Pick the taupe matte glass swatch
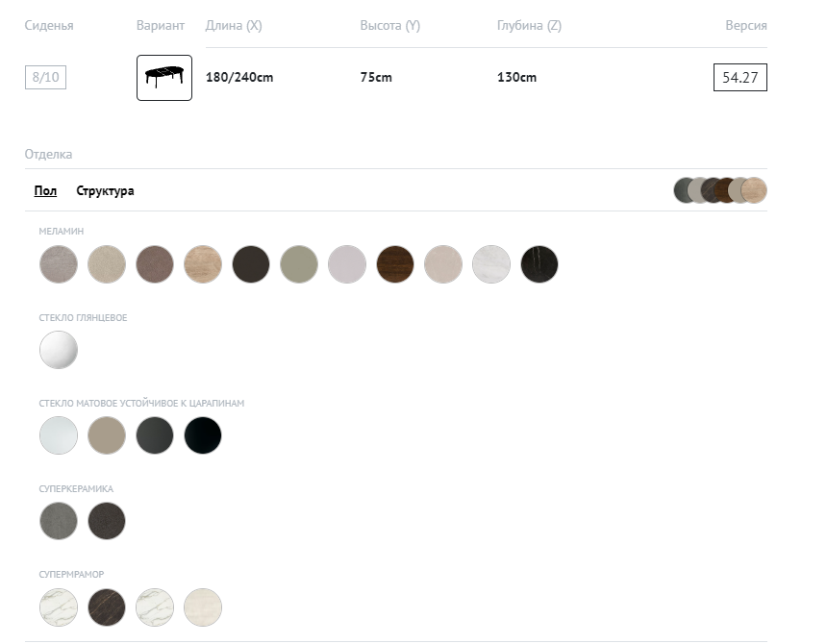This screenshot has width=827, height=644. [x=107, y=435]
